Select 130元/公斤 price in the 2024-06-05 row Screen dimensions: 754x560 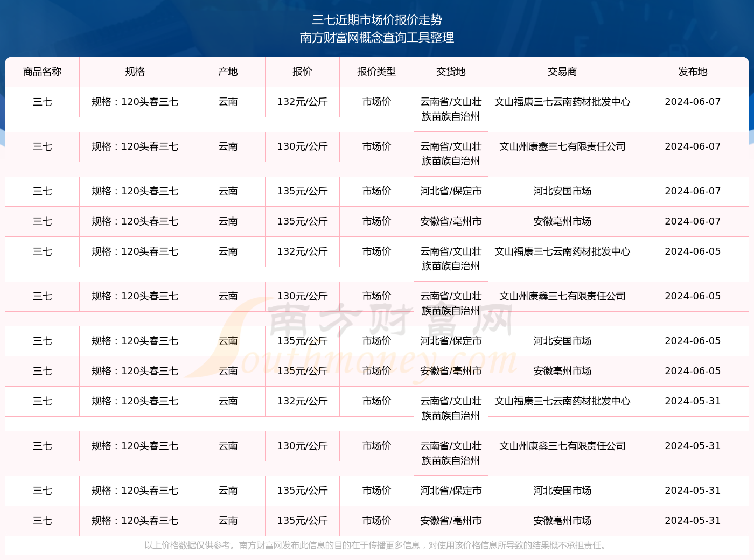click(303, 296)
